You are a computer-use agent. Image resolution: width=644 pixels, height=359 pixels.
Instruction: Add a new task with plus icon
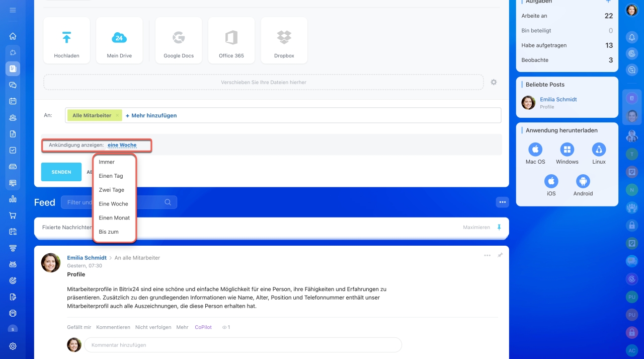click(x=608, y=2)
